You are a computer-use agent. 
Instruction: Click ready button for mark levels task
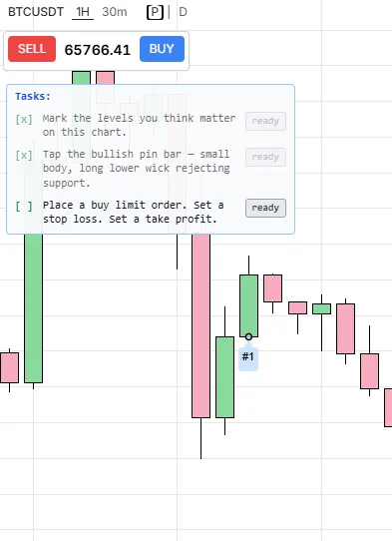[x=265, y=121]
